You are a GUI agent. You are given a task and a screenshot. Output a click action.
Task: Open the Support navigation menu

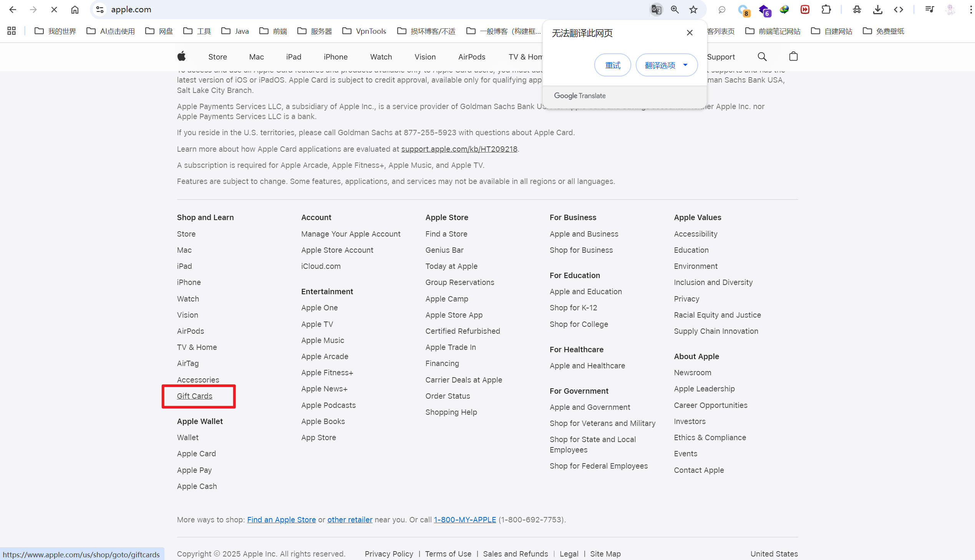coord(721,57)
